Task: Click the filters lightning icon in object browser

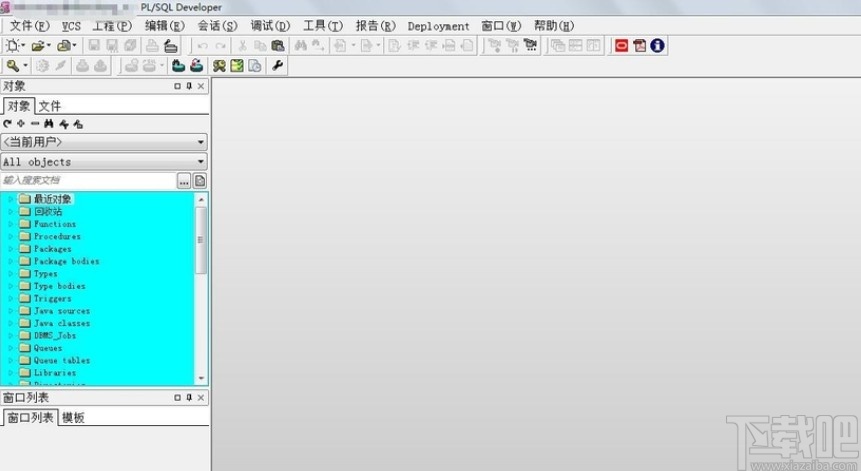Action: pos(64,124)
